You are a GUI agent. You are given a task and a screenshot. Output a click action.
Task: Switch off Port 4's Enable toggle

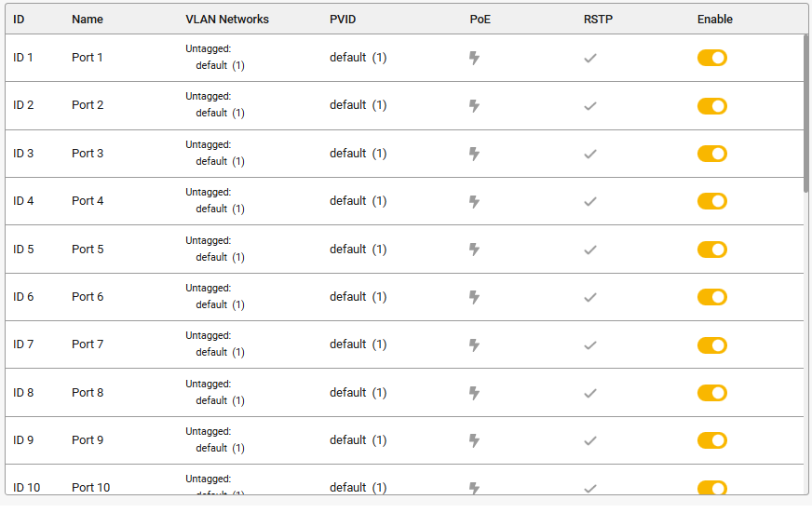(712, 201)
